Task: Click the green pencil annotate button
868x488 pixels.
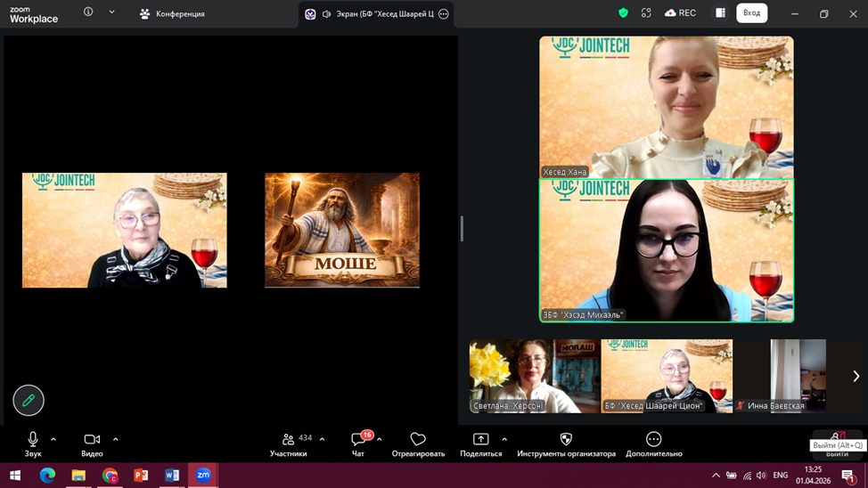Action: point(29,401)
